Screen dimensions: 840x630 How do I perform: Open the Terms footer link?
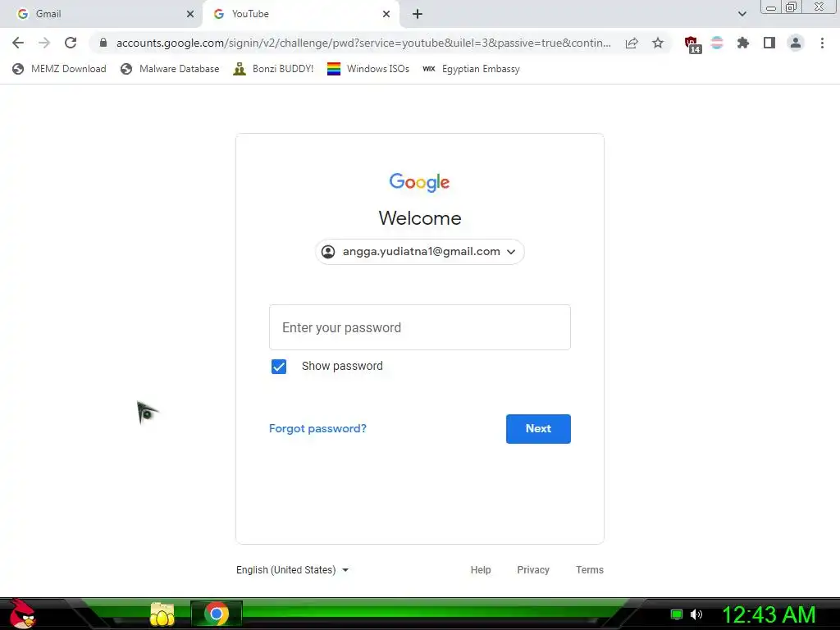[589, 570]
